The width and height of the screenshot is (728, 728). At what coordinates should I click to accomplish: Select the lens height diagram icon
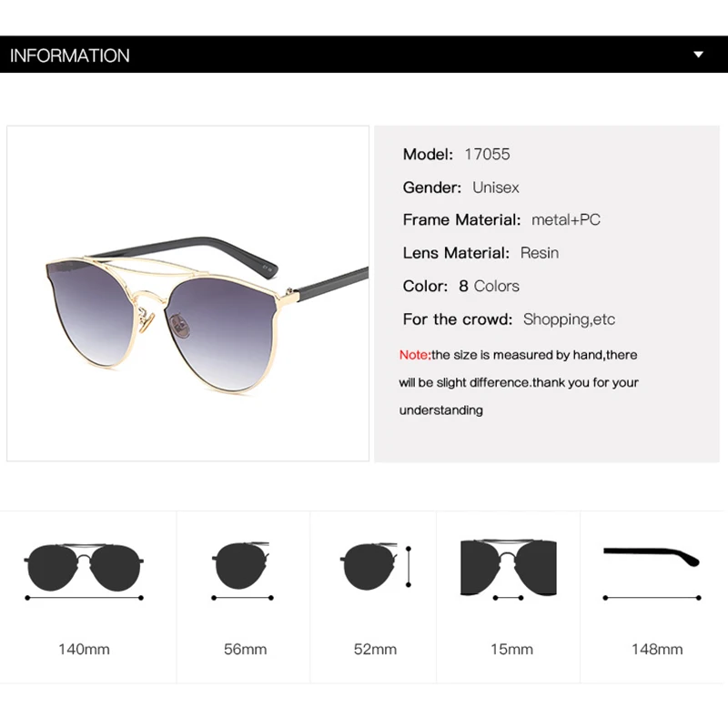click(376, 567)
